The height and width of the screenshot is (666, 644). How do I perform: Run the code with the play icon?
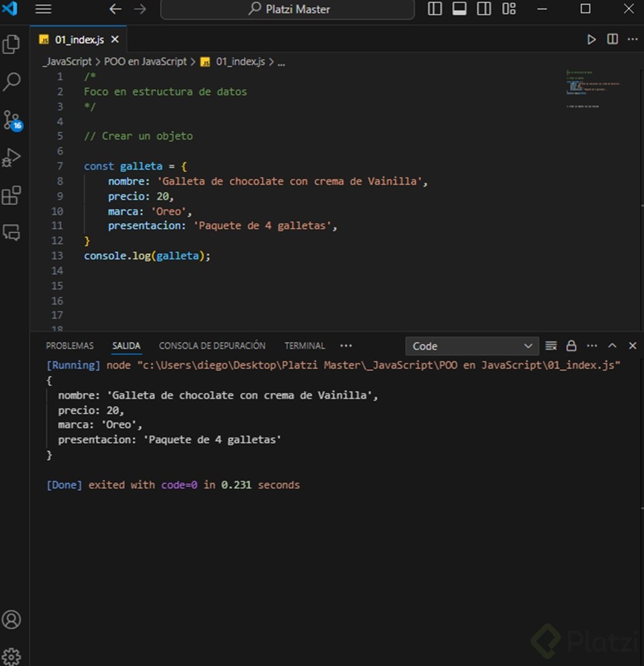591,39
